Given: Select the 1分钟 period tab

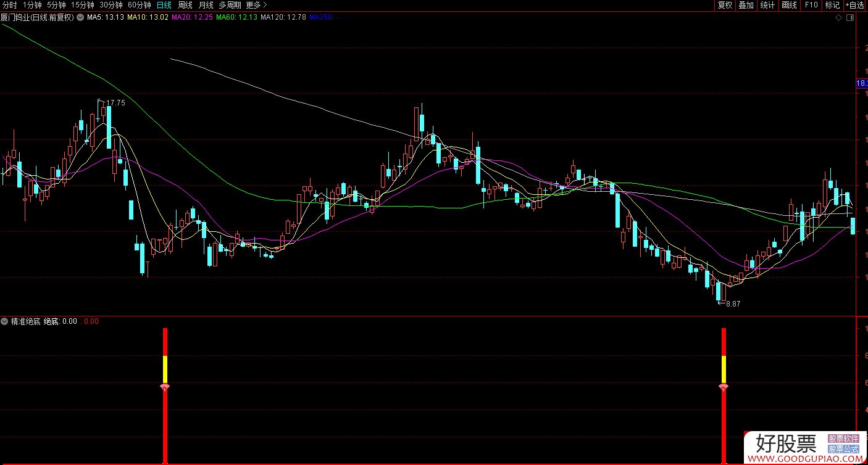Looking at the screenshot, I should (x=32, y=5).
